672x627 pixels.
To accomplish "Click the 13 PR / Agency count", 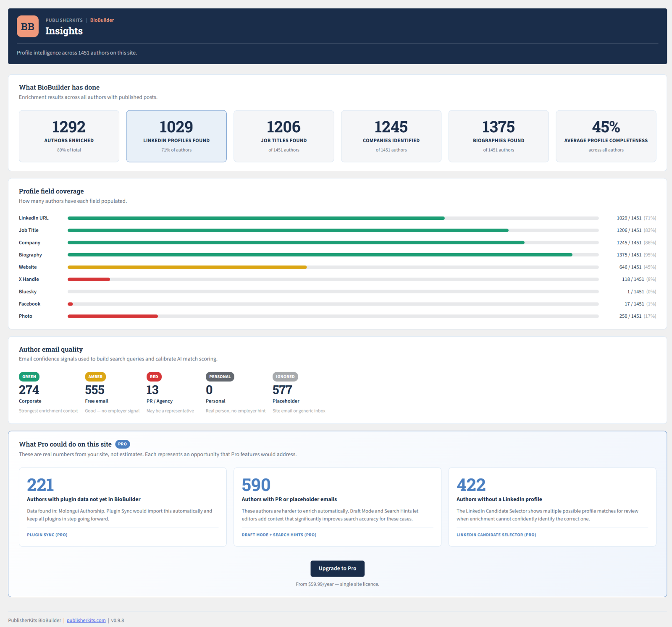I will tap(152, 390).
